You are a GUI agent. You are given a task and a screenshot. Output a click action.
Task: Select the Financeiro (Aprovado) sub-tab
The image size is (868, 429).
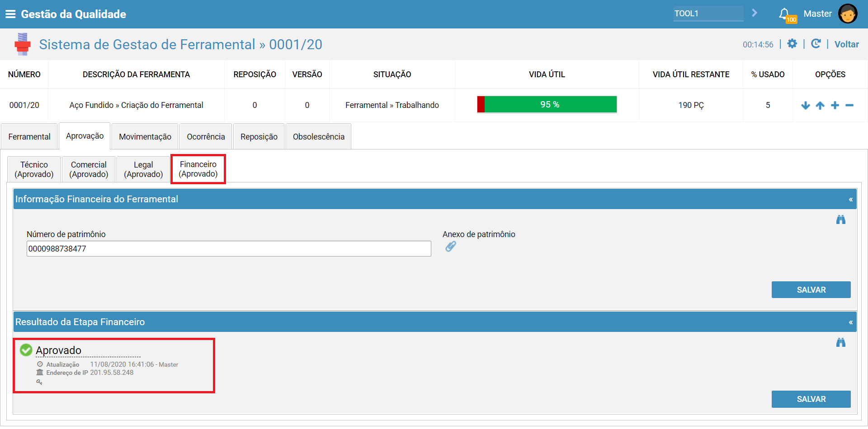pyautogui.click(x=198, y=169)
